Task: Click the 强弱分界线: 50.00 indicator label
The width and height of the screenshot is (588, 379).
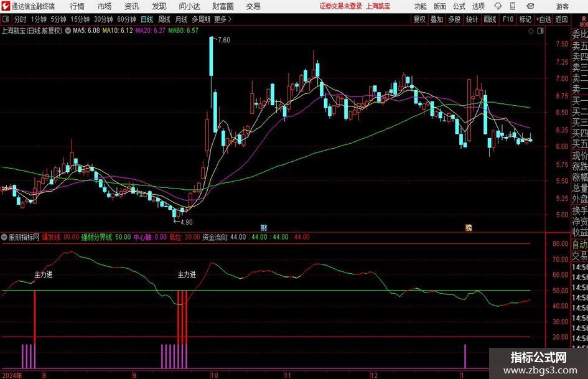Action: 106,237
